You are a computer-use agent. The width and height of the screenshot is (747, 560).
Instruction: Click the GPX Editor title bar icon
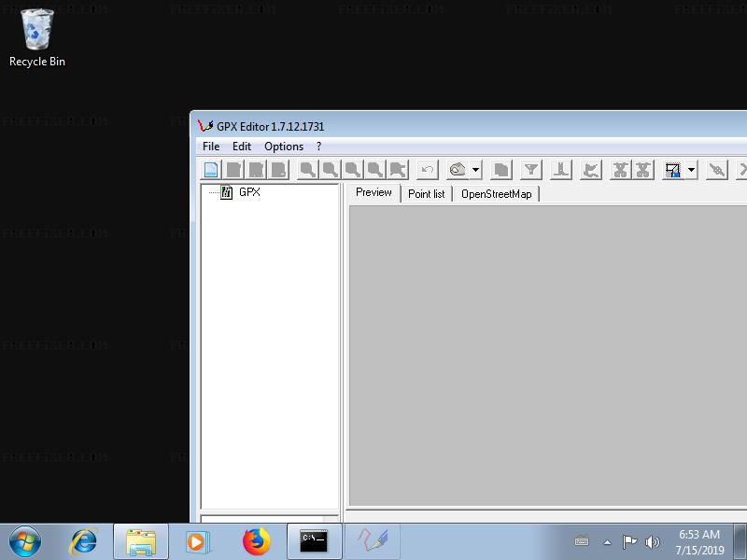click(205, 126)
